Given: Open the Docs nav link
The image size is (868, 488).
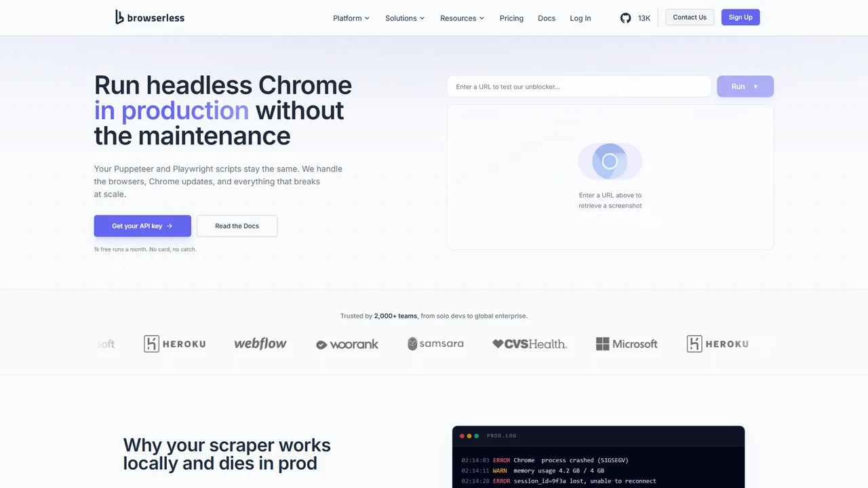Looking at the screenshot, I should pos(547,18).
